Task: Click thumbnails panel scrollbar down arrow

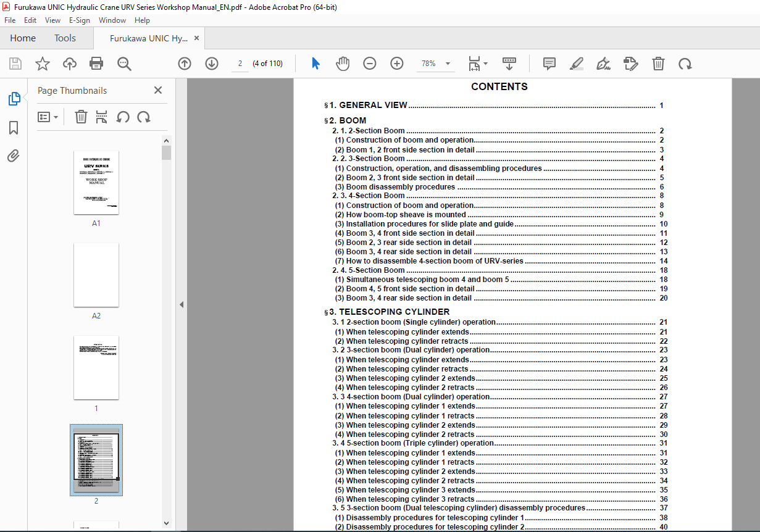Action: (166, 523)
